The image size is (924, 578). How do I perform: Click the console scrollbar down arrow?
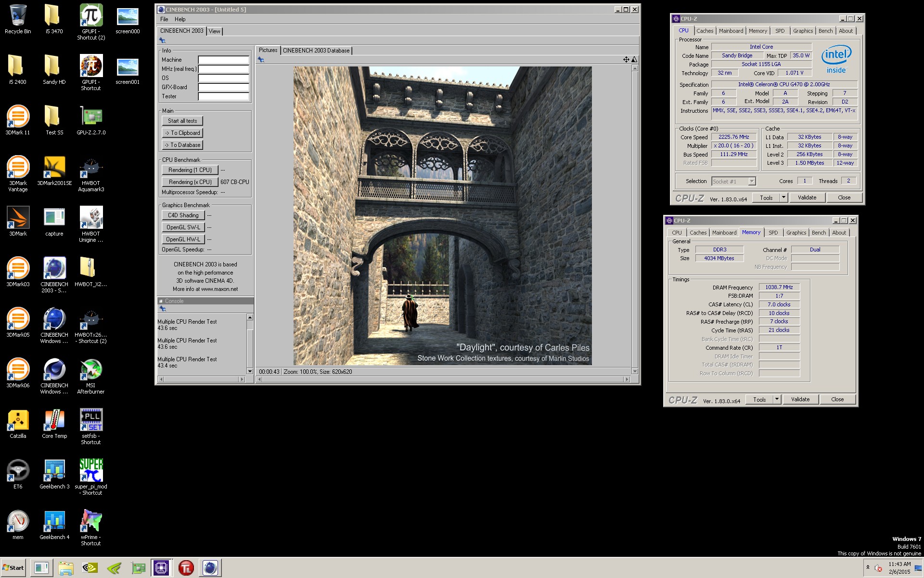[x=250, y=371]
